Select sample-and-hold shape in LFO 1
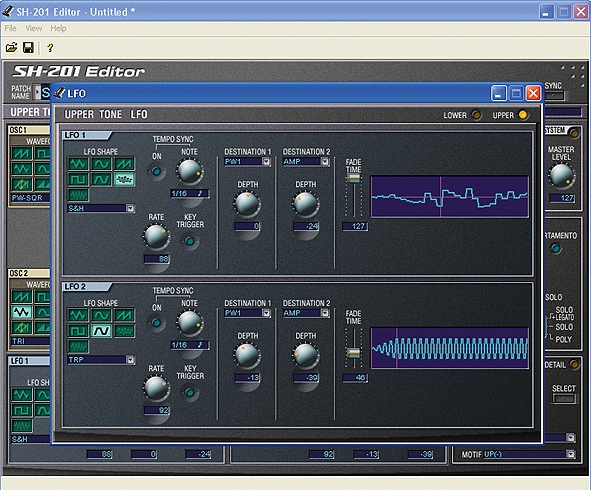This screenshot has height=490, width=591. [124, 179]
